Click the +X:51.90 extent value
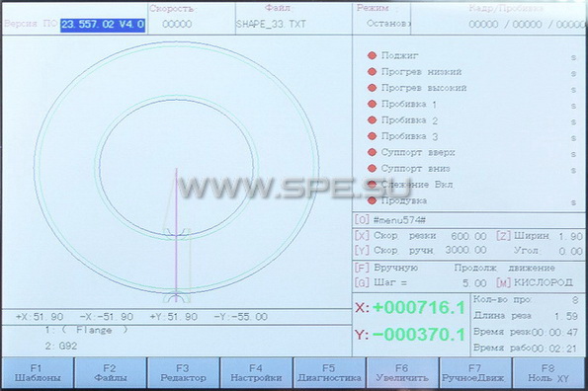Screen dimensions: 588x391 coord(40,317)
